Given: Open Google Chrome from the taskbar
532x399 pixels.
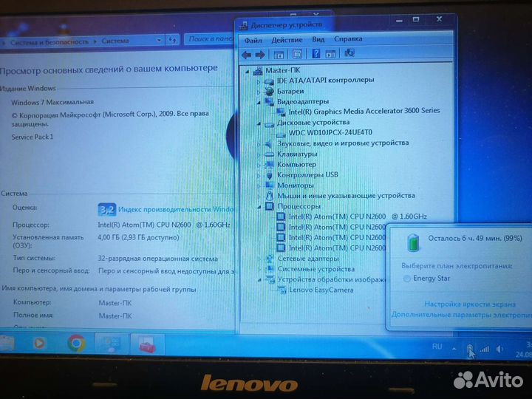Looking at the screenshot, I should point(77,344).
